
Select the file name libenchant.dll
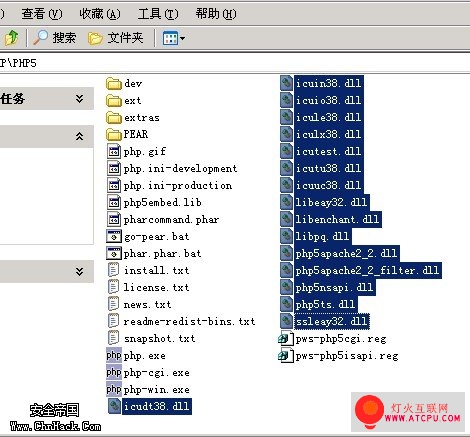337,219
